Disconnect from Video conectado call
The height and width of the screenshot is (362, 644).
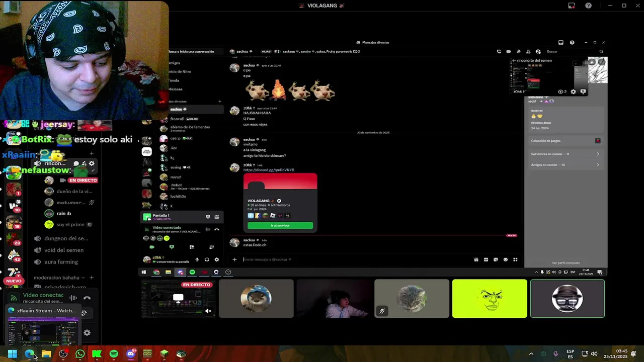87,298
